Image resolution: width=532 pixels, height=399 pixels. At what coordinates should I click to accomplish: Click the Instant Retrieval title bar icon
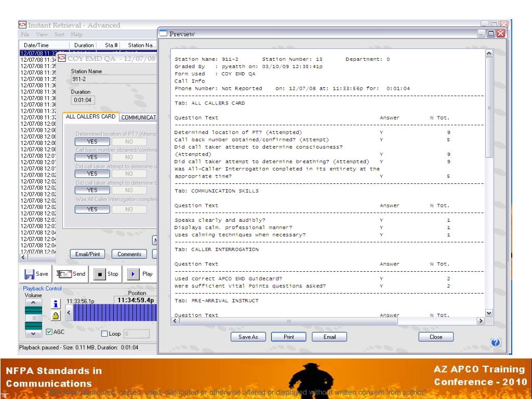point(22,25)
